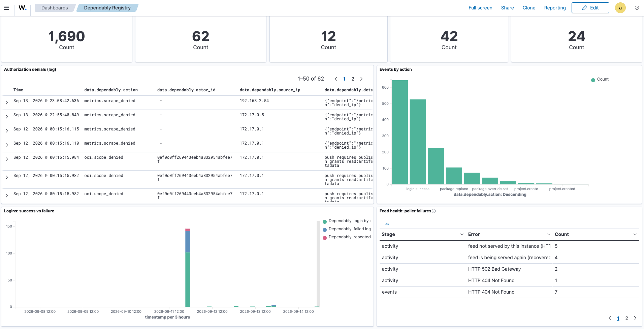644x329 pixels.
Task: Download the poller failures table as CSV
Action: tap(387, 223)
